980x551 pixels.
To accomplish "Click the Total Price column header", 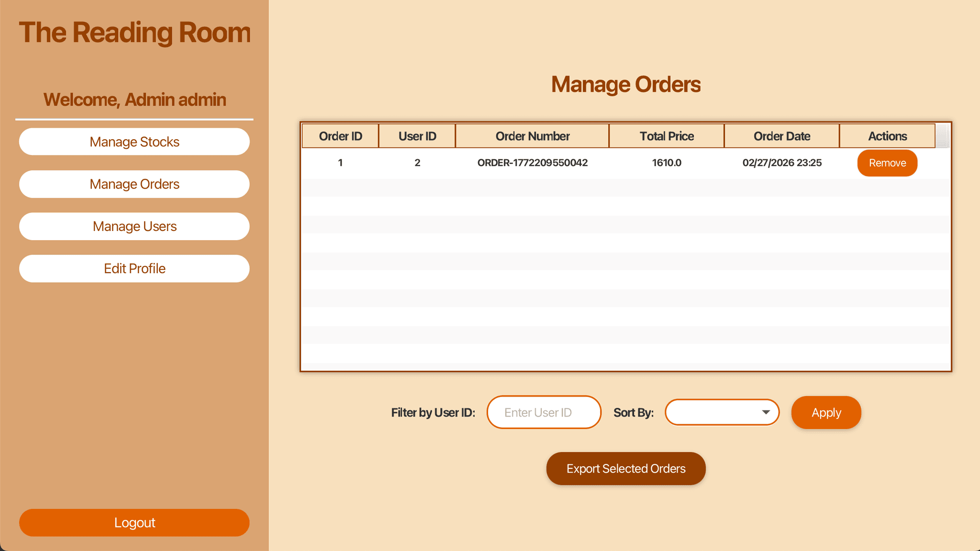I will (666, 136).
